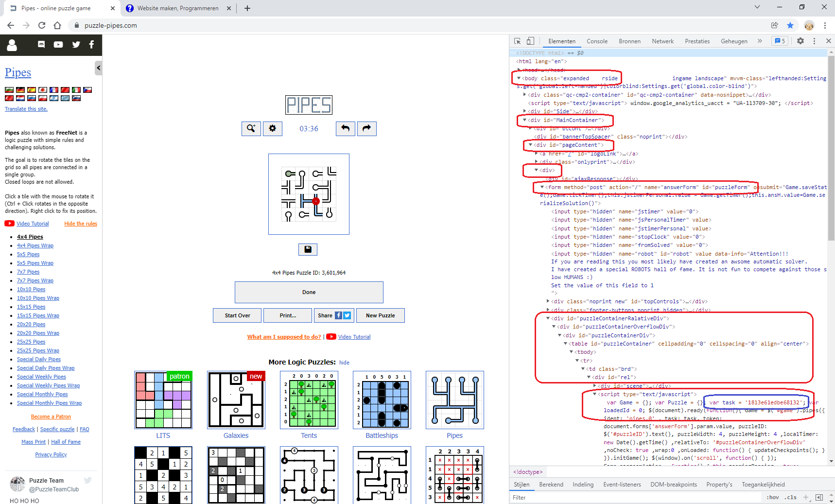
Task: Bookmark this page with the star
Action: tap(790, 25)
